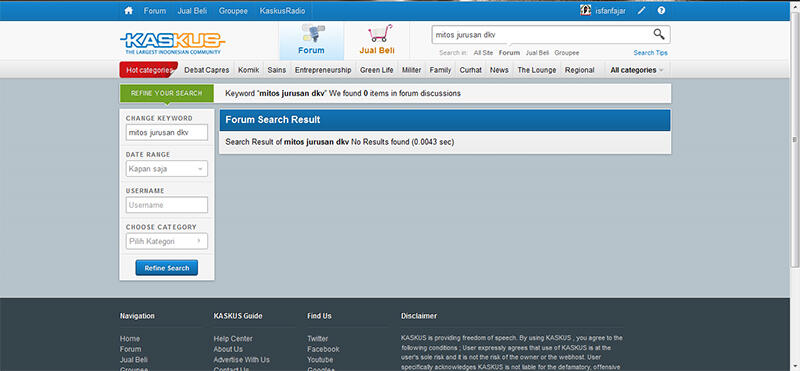Open Forum in the top bar

[155, 10]
